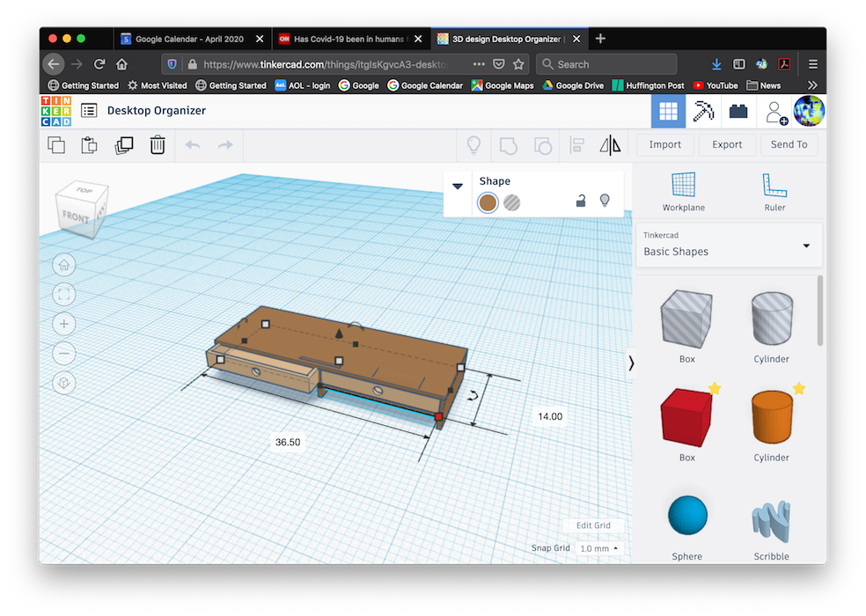Select the Scribble shape
Image resolution: width=866 pixels, height=616 pixels.
pyautogui.click(x=771, y=524)
